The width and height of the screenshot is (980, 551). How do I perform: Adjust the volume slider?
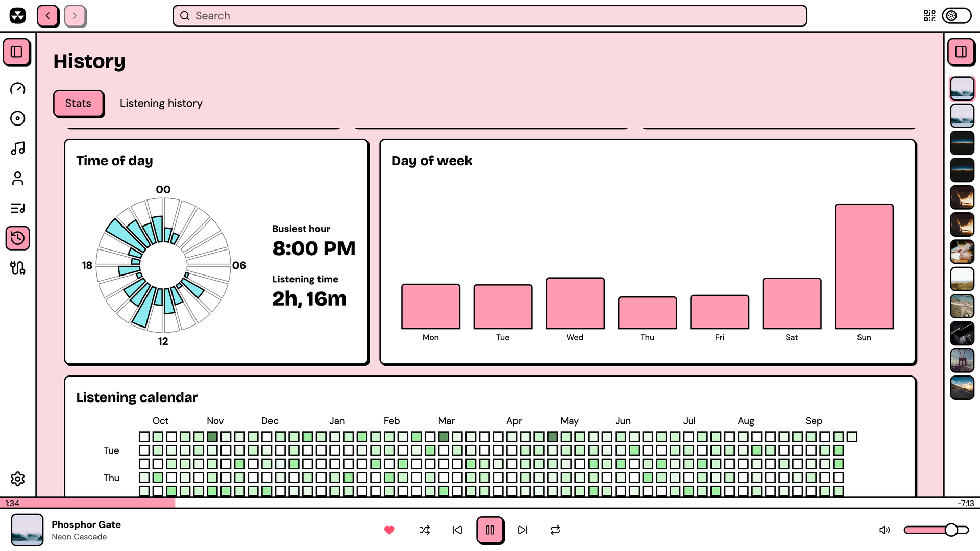point(936,530)
